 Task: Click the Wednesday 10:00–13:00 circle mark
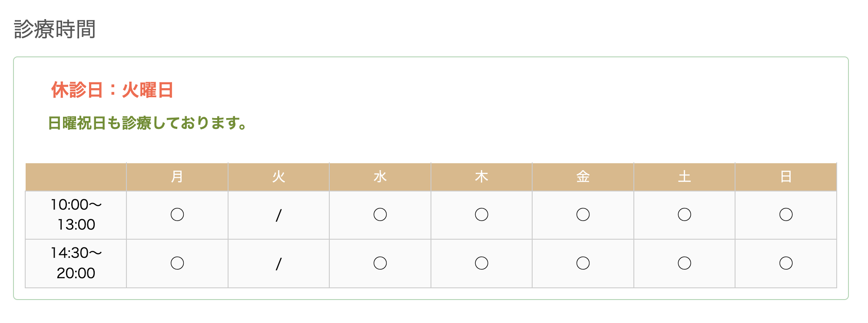380,214
